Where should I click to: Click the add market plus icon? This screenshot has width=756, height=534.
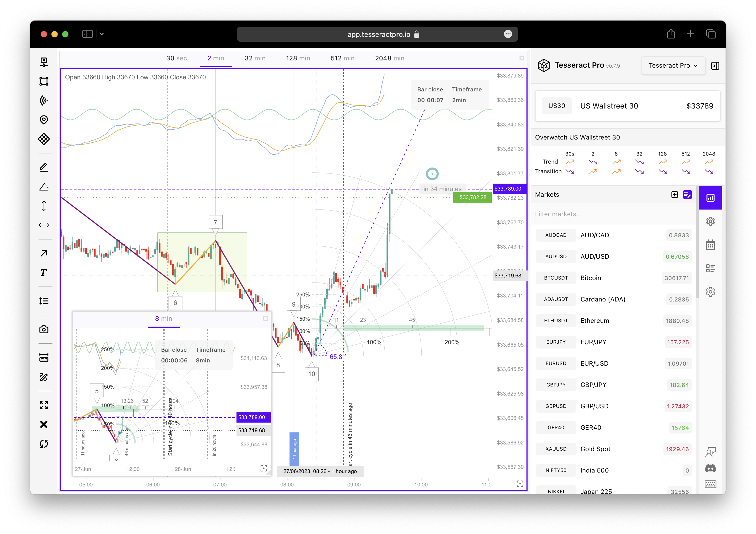point(675,195)
